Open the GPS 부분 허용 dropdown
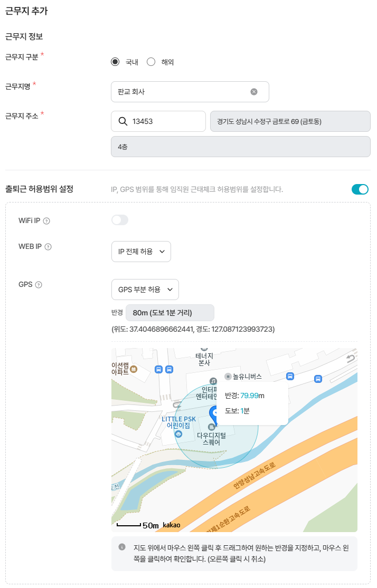 pos(145,290)
